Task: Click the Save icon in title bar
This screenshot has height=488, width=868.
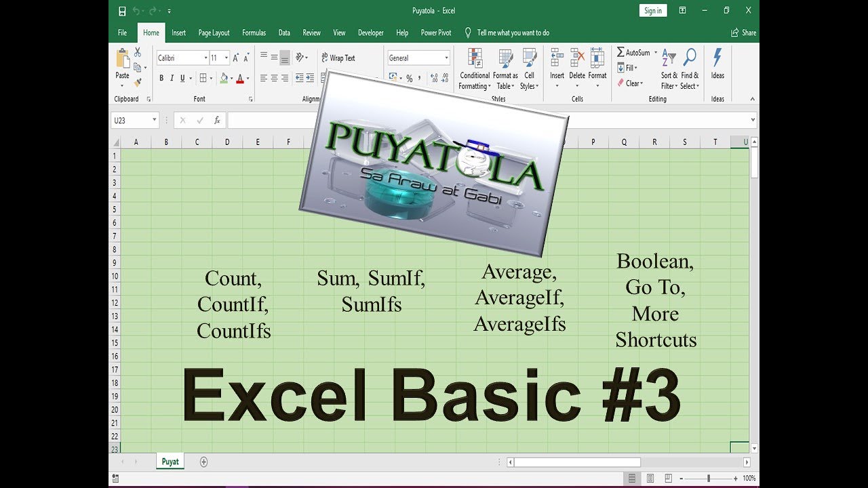Action: coord(122,11)
